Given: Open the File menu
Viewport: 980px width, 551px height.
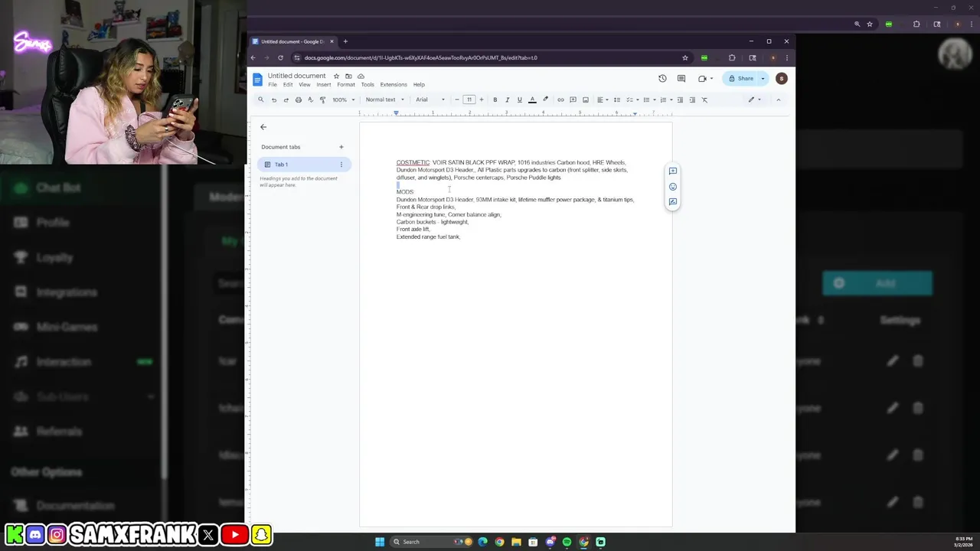Looking at the screenshot, I should click(x=273, y=85).
